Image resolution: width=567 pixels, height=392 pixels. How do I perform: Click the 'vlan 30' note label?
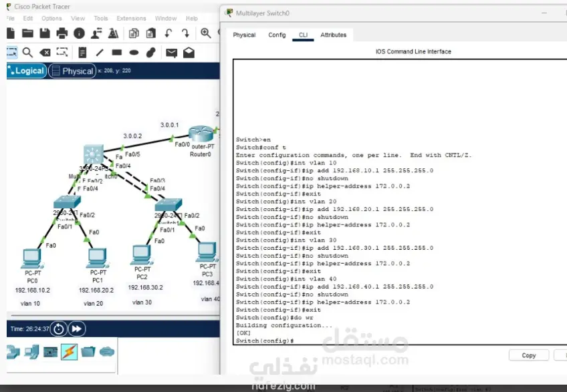(x=142, y=302)
